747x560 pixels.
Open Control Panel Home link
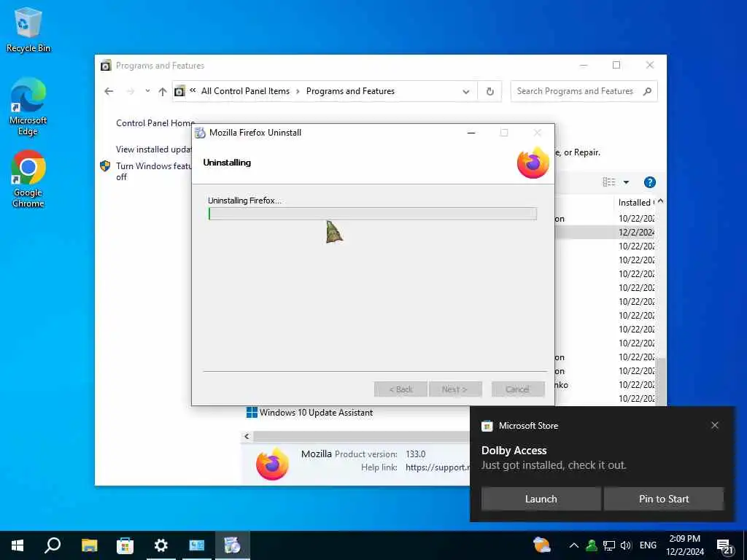point(155,122)
